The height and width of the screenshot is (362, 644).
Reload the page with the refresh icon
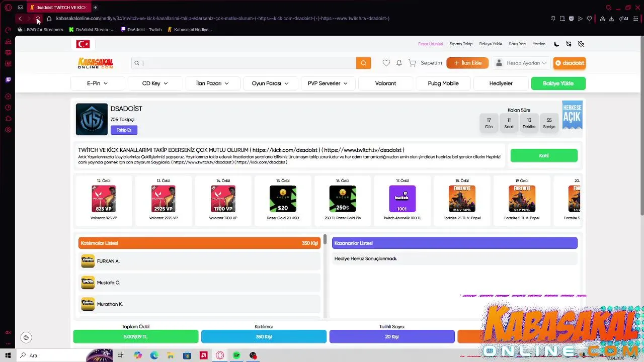(38, 19)
